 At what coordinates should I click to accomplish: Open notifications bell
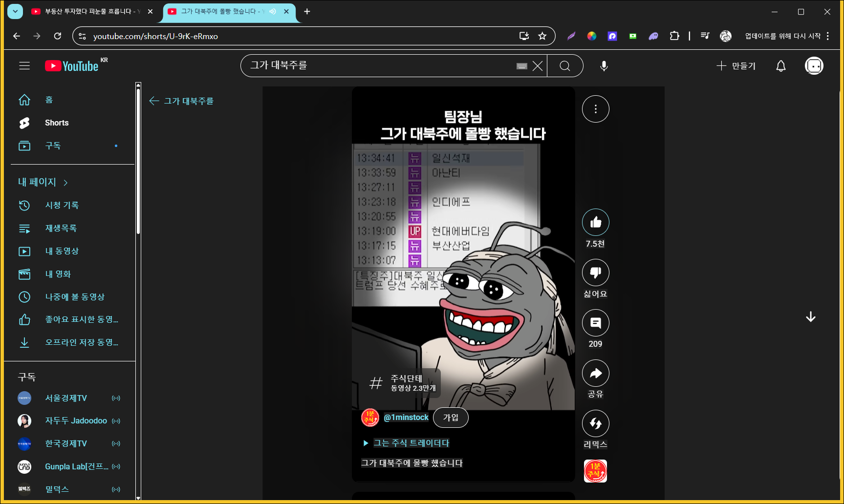pyautogui.click(x=781, y=66)
